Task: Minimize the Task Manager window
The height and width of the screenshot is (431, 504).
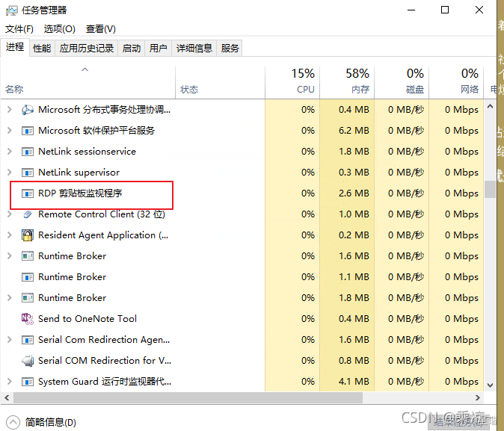Action: point(411,10)
